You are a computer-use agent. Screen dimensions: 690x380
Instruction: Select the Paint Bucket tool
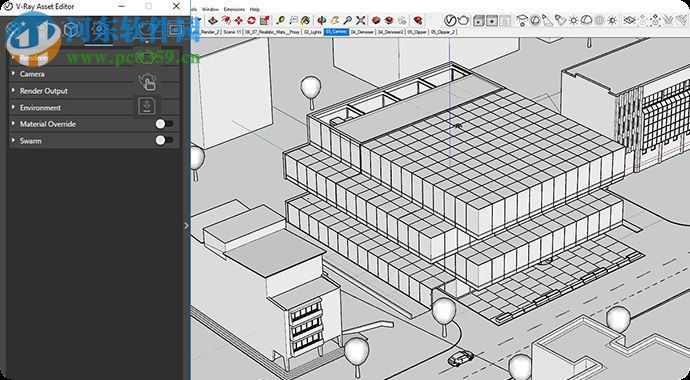(x=305, y=20)
